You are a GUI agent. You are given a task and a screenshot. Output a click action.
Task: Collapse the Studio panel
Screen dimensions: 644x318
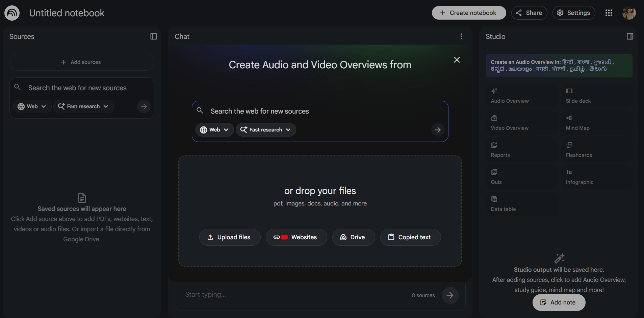(x=630, y=36)
